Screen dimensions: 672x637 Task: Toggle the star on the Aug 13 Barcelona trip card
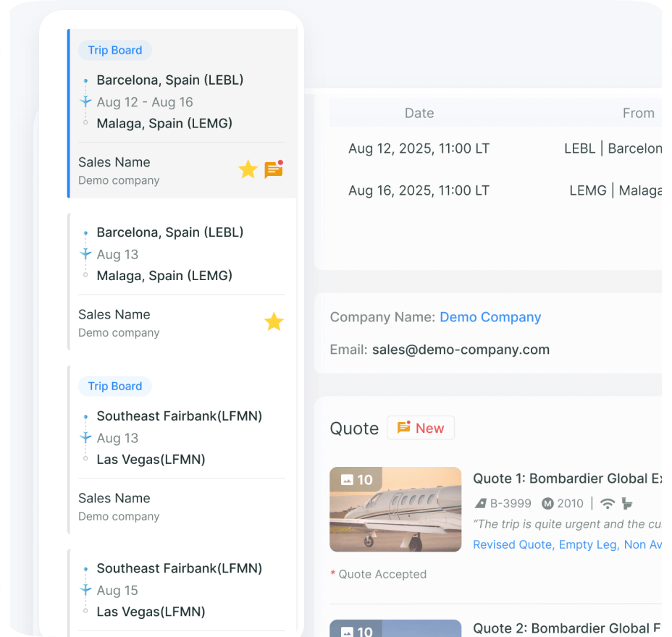coord(274,321)
